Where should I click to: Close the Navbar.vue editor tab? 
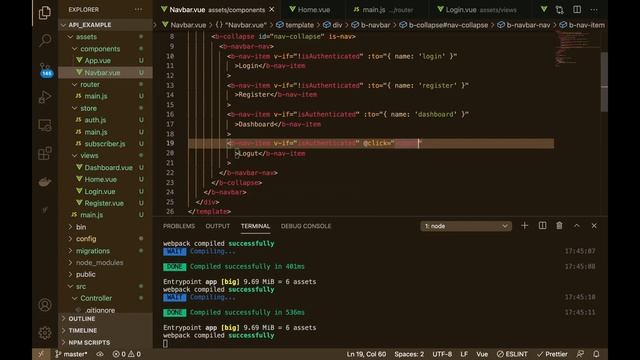(x=272, y=9)
